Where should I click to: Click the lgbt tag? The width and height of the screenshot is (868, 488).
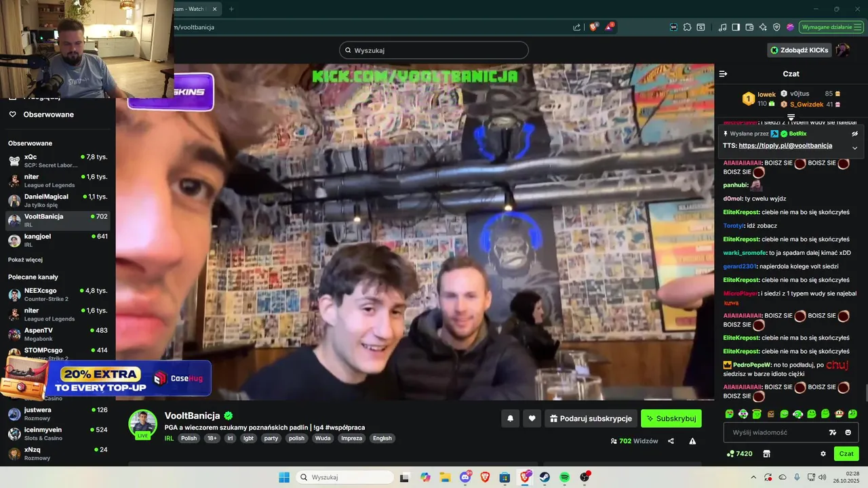248,439
